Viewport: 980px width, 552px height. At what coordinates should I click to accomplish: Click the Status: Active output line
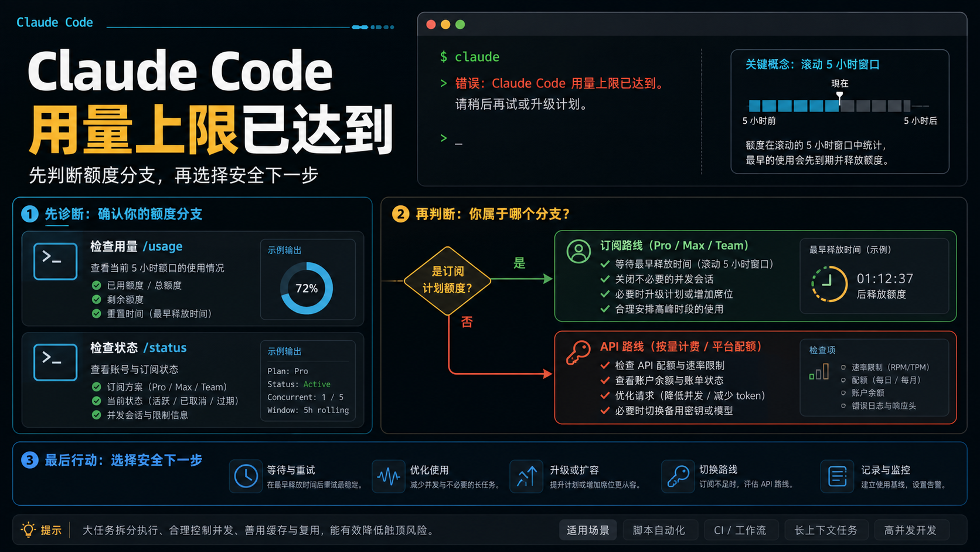tap(299, 384)
